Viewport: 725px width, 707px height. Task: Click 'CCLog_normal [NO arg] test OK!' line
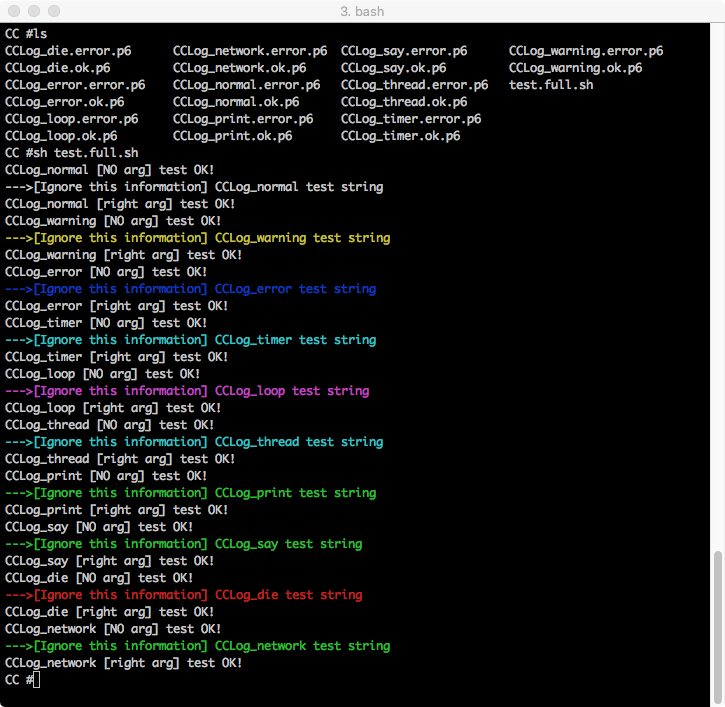pyautogui.click(x=110, y=170)
